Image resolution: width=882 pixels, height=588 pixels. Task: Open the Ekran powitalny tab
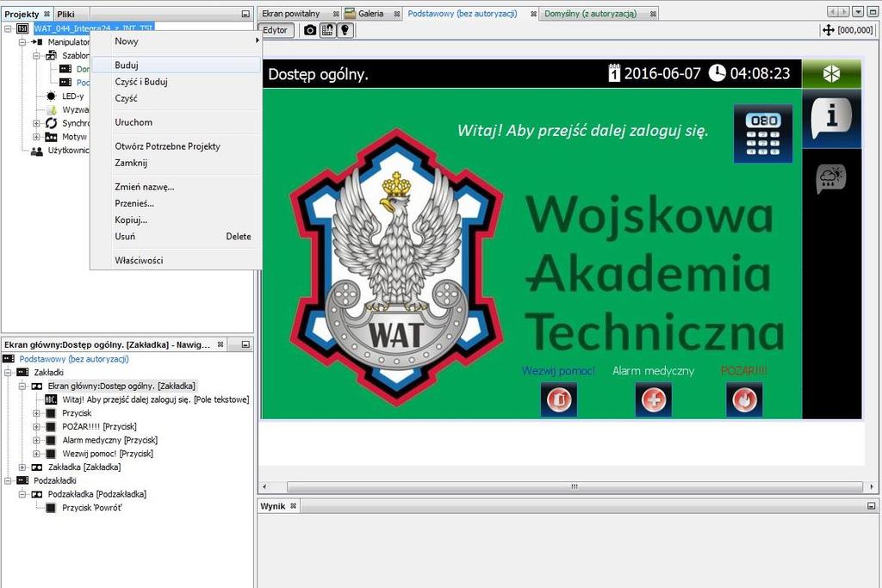click(x=291, y=14)
